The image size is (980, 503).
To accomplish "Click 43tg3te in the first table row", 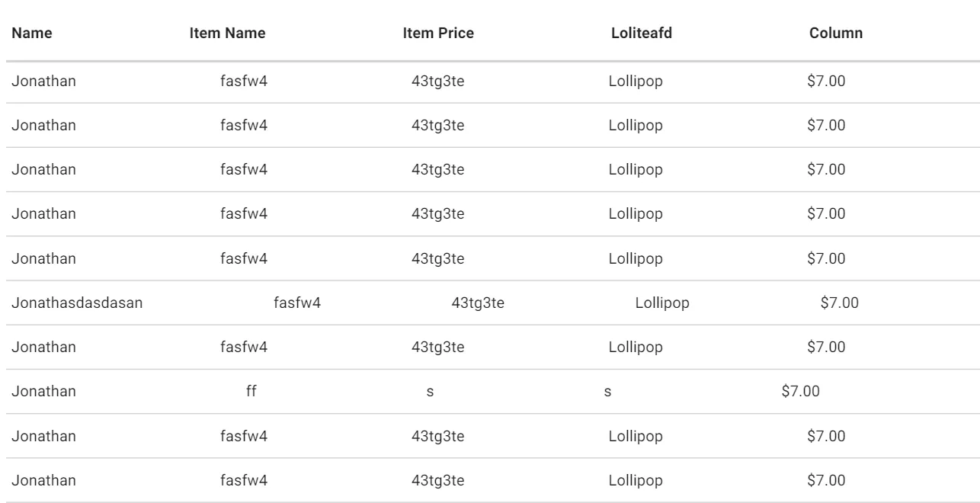I will coord(438,79).
